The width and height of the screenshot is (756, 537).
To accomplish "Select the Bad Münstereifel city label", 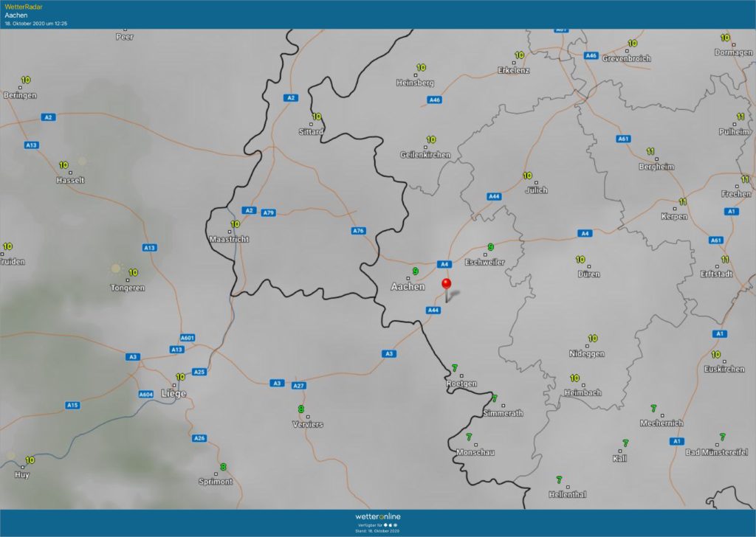I will (716, 453).
